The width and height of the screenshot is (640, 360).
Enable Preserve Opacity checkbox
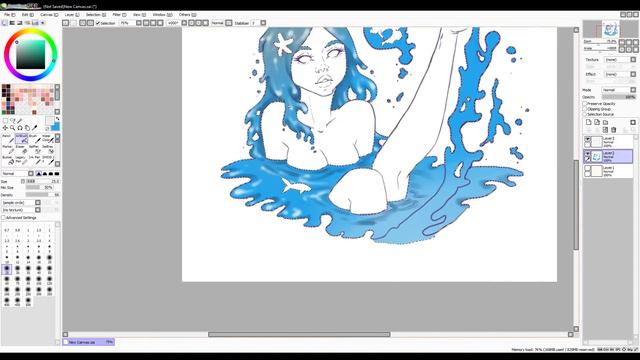click(584, 104)
